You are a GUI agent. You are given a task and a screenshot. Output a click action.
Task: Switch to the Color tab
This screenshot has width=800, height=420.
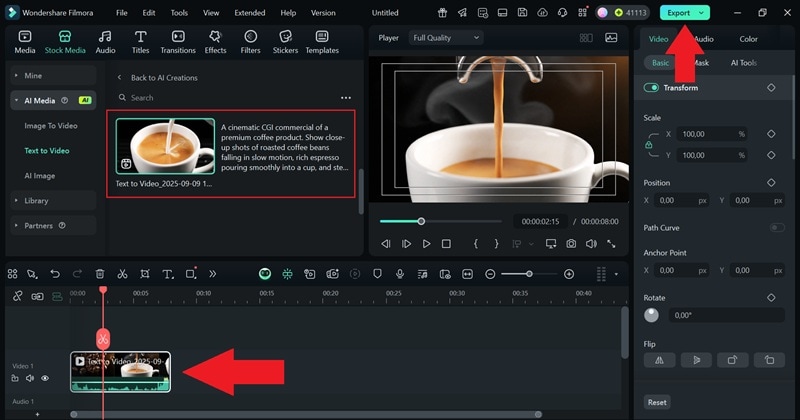point(748,39)
